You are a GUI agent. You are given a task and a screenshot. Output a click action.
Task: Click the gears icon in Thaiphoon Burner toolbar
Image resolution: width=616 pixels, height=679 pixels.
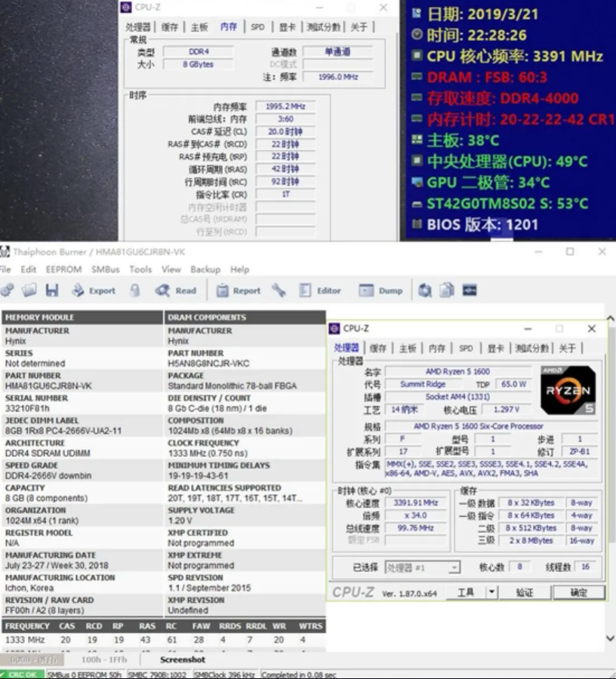point(8,290)
